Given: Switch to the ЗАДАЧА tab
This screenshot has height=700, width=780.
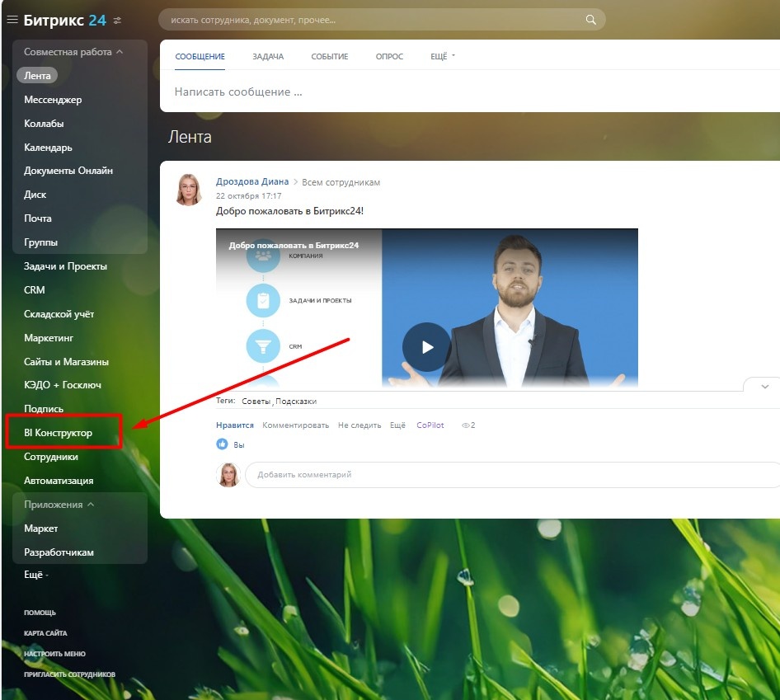Looking at the screenshot, I should click(x=268, y=56).
